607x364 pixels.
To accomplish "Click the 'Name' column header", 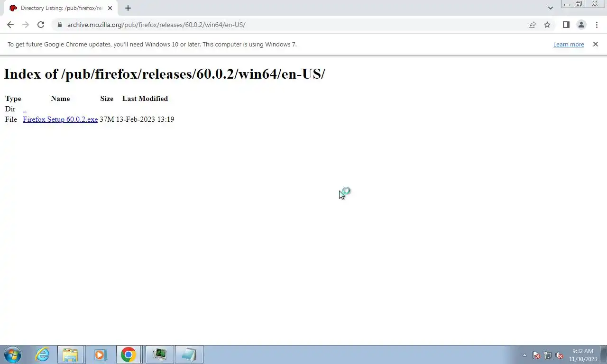I will point(60,99).
